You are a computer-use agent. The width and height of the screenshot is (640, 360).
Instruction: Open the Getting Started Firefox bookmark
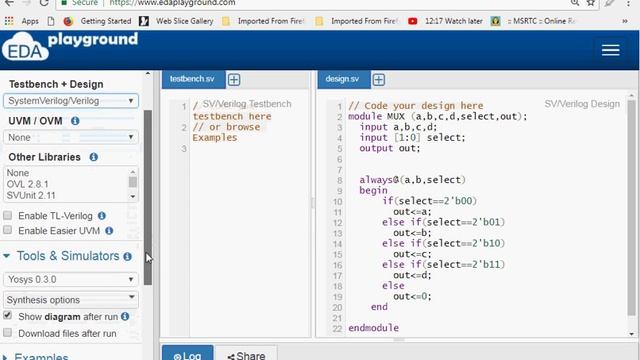click(98, 21)
